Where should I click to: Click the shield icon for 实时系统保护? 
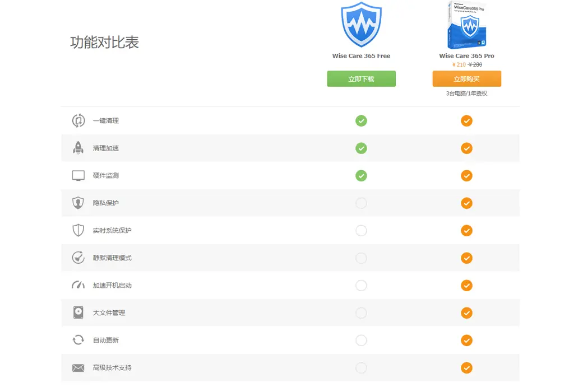(x=78, y=230)
